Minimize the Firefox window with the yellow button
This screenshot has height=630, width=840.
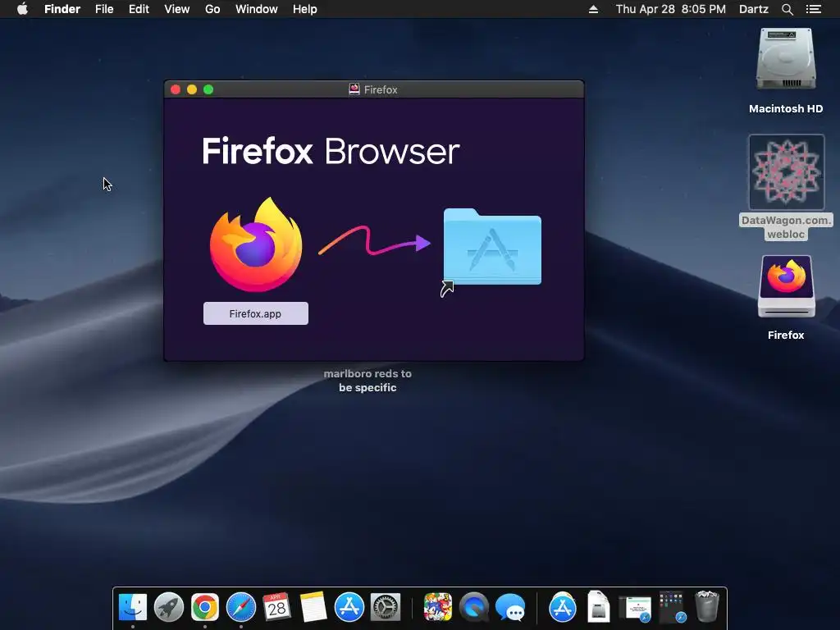[x=192, y=89]
